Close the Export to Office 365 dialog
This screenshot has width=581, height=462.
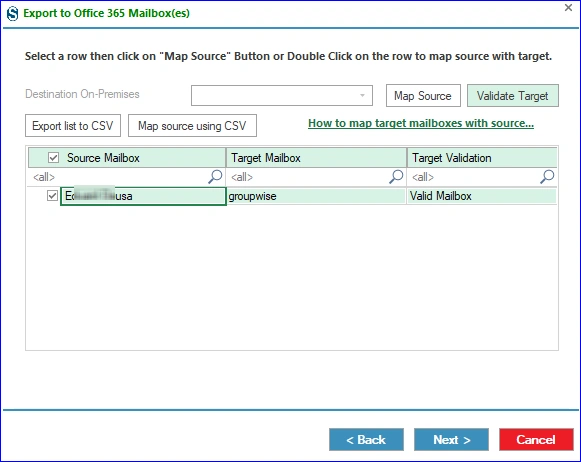pos(568,7)
